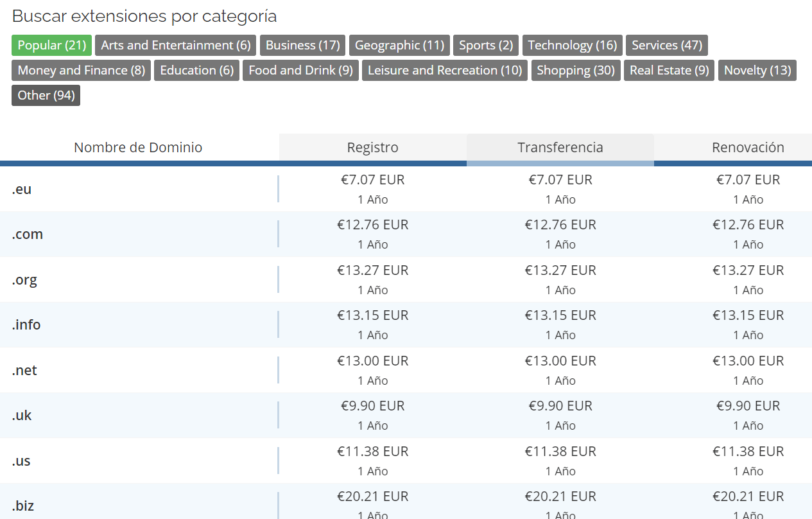
Task: Click the .us registration price €11.38 EUR
Action: tap(373, 452)
